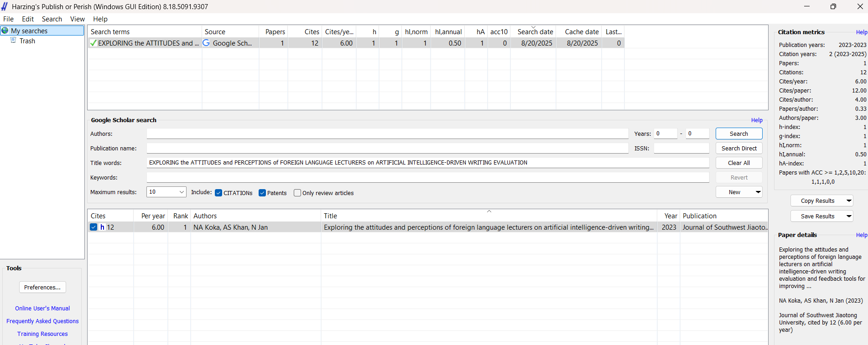This screenshot has width=868, height=345.
Task: Uncheck the CITATIONs include checkbox
Action: click(x=218, y=193)
